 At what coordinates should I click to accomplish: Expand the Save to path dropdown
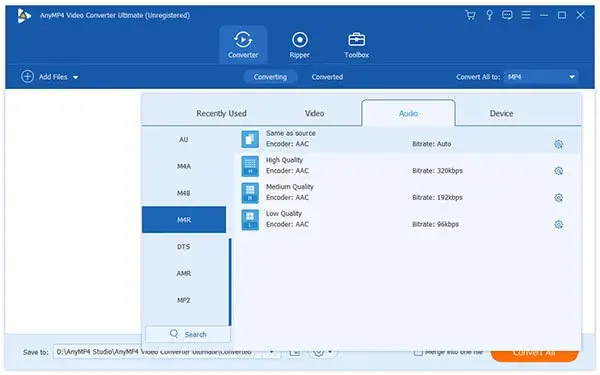pyautogui.click(x=271, y=352)
